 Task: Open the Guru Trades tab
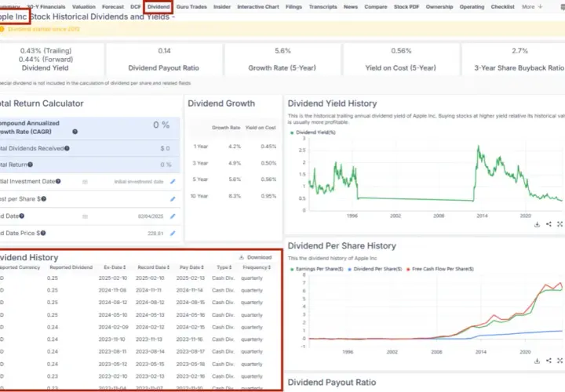(x=191, y=6)
